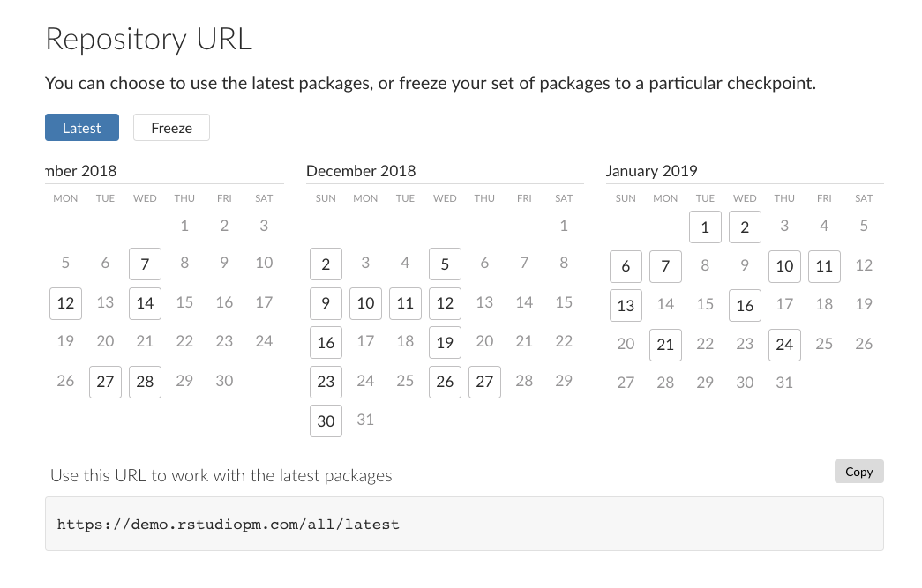The height and width of the screenshot is (588, 922).
Task: Pick January 7 on the calendar
Action: pyautogui.click(x=665, y=266)
